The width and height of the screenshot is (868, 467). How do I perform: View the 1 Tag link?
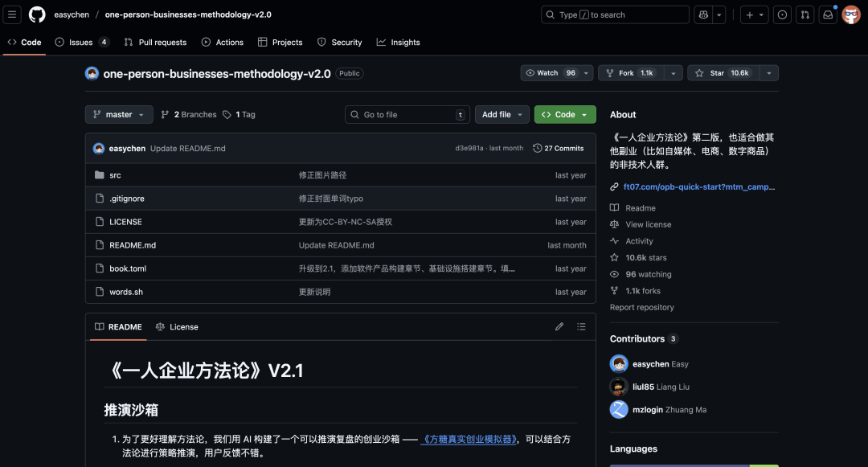(x=240, y=114)
